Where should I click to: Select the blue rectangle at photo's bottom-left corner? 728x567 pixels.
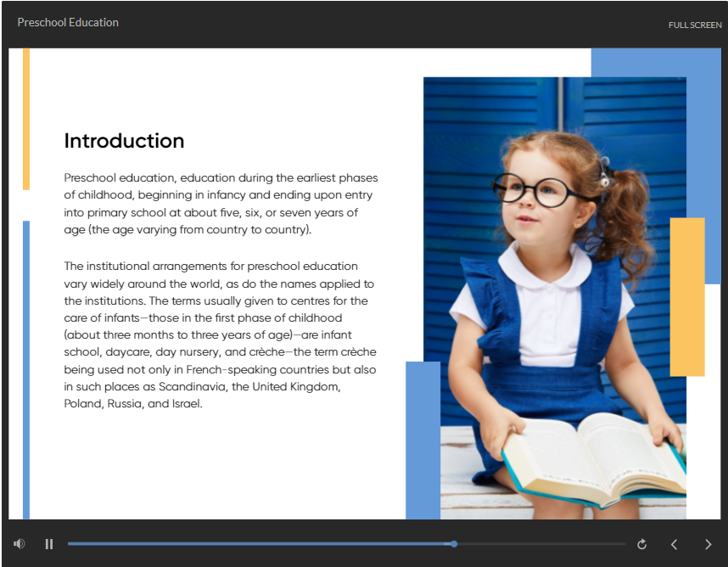coord(422,440)
